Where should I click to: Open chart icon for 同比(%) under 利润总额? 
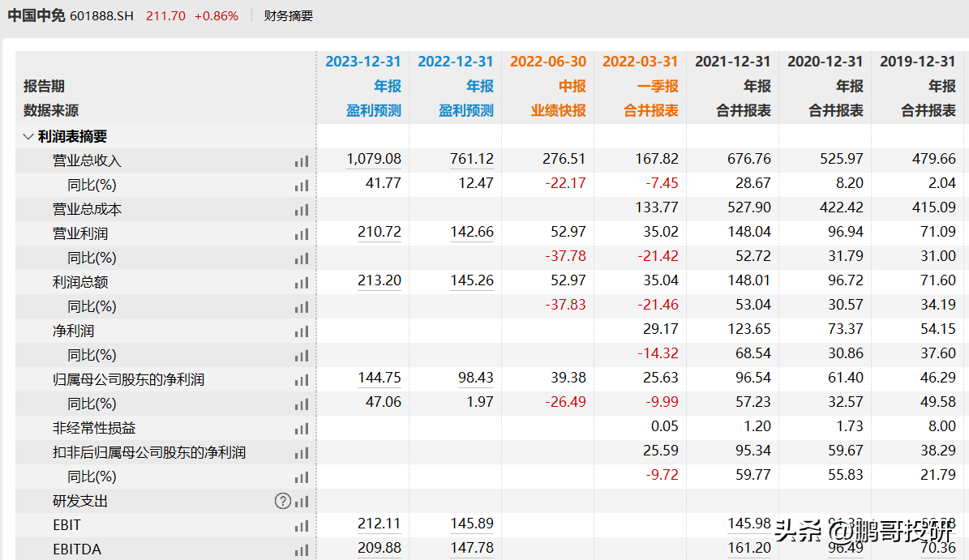click(x=302, y=307)
